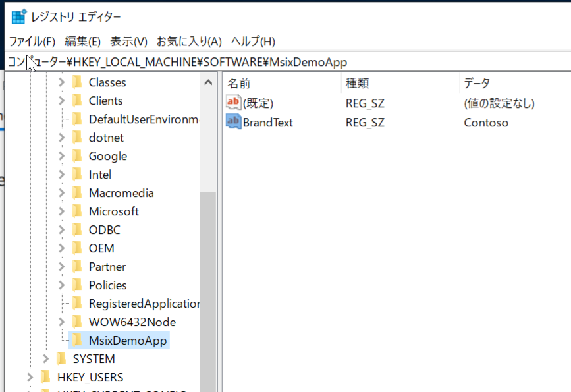Viewport: 571px width, 392px height.
Task: Expand the OEM key
Action: (61, 248)
